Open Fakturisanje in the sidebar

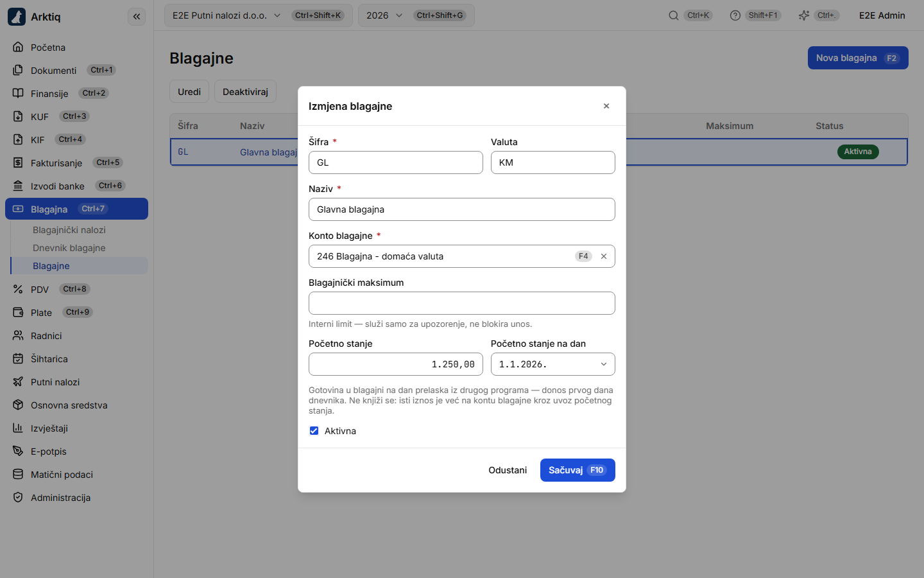click(x=76, y=162)
